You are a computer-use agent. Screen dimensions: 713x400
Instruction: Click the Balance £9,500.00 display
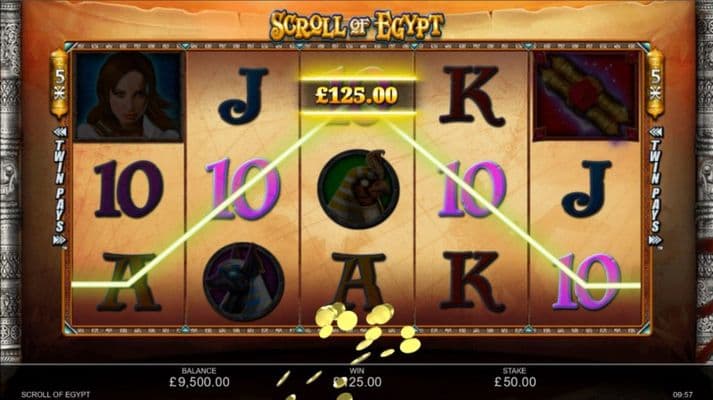coord(199,378)
